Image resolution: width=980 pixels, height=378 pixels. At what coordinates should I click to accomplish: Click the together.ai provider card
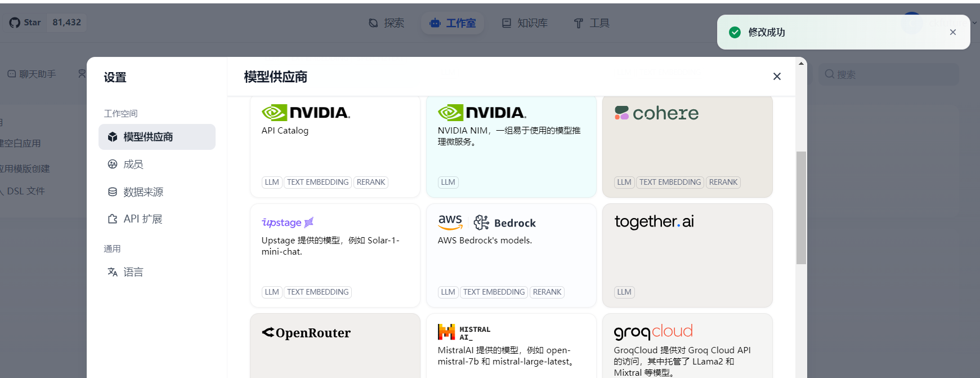tap(687, 255)
